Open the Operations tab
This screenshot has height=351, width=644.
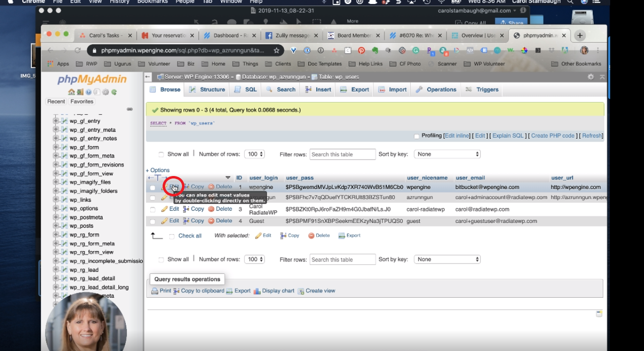click(x=436, y=89)
